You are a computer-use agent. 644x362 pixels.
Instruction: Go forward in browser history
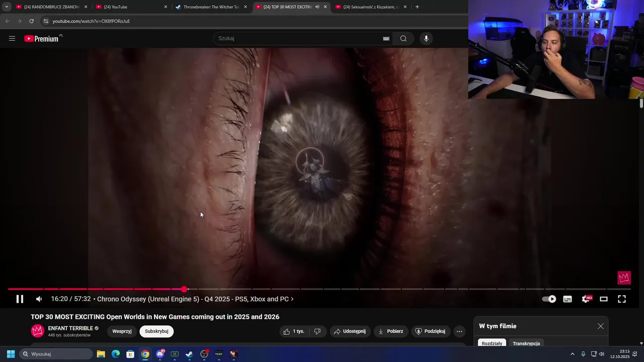19,21
